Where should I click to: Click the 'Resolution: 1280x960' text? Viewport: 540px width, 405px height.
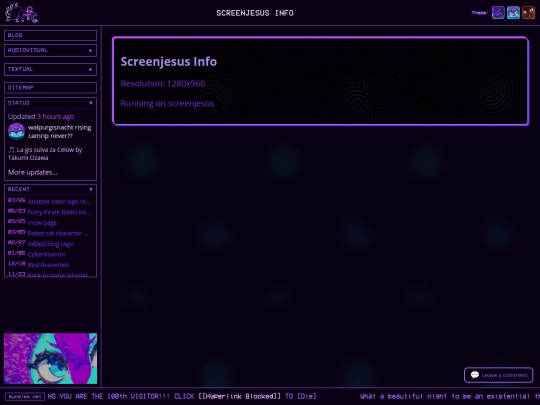[163, 84]
